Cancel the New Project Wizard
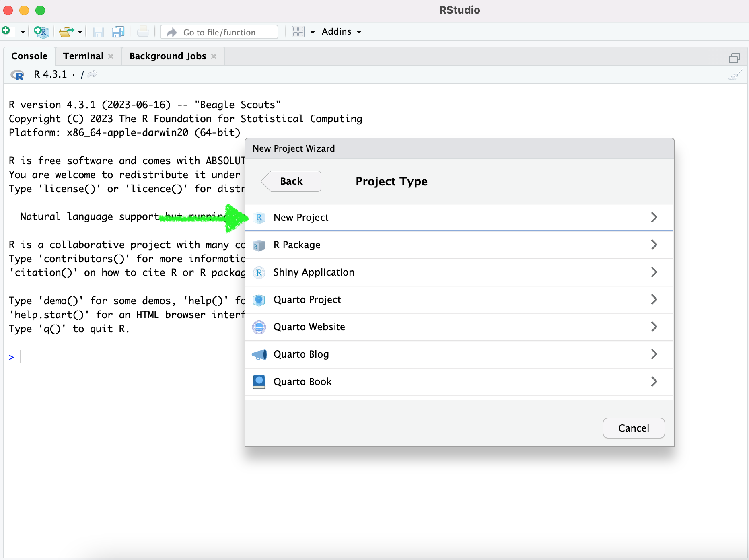Screen dimensions: 749x560 point(634,428)
